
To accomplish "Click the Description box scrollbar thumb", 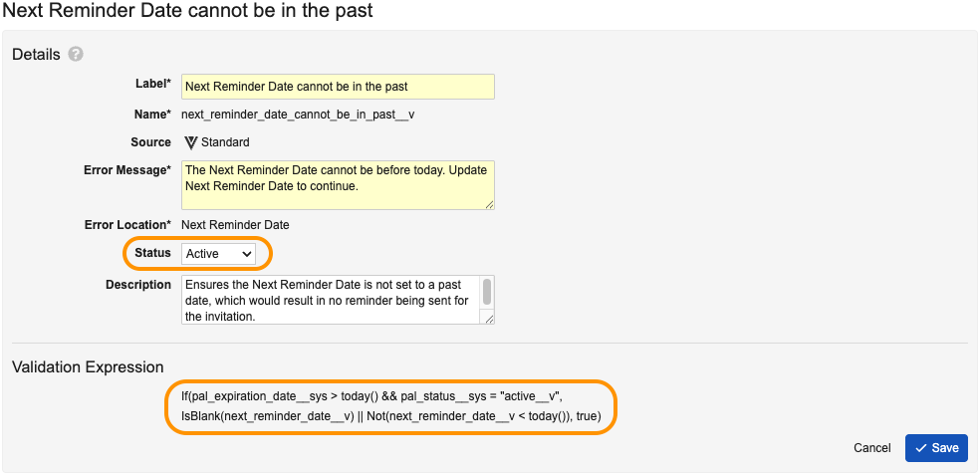I will 487,291.
